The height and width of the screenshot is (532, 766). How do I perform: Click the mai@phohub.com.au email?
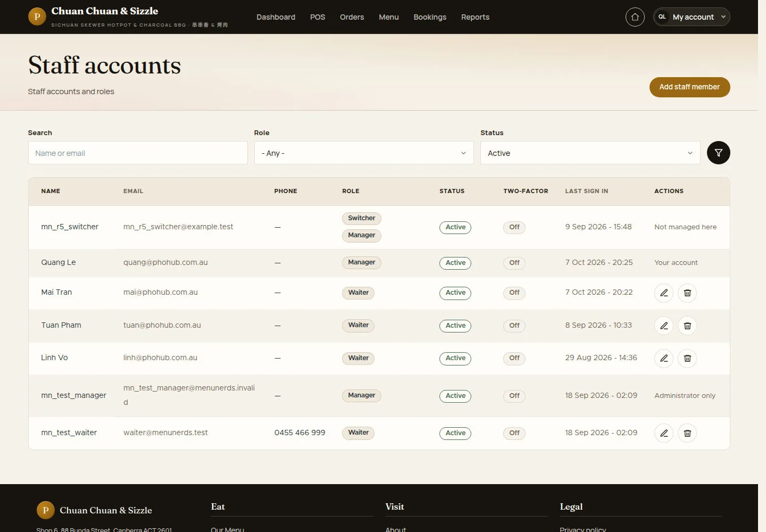pos(161,292)
